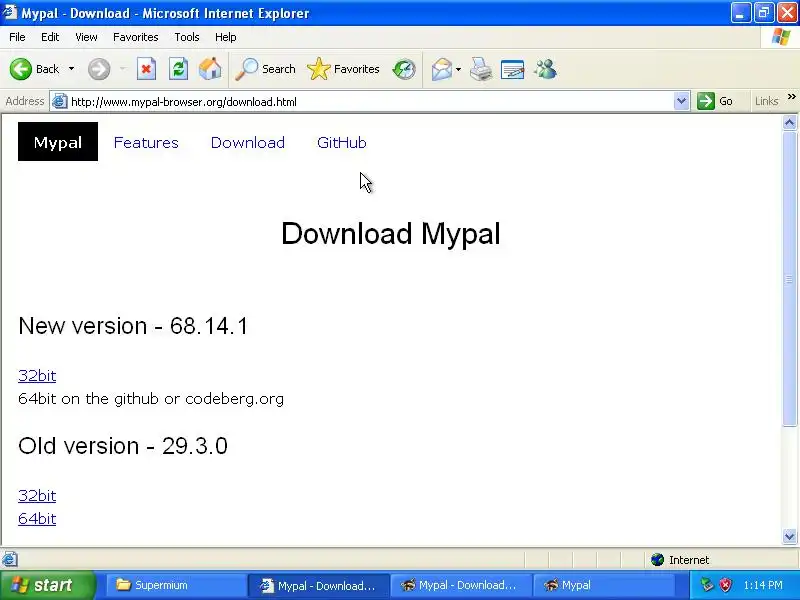Open the History clock icon

pyautogui.click(x=404, y=69)
